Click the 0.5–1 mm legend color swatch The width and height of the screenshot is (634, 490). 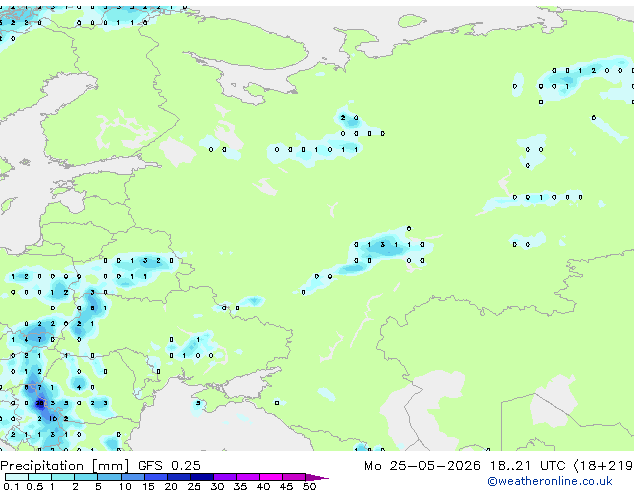40,477
